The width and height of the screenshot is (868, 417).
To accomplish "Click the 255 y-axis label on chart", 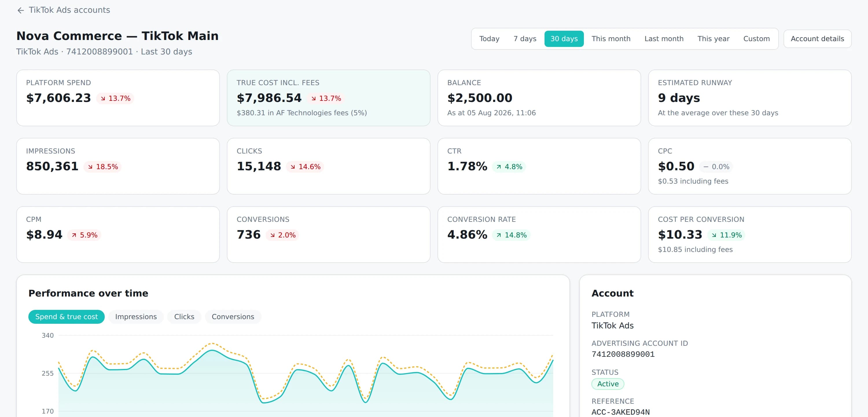I will [47, 373].
